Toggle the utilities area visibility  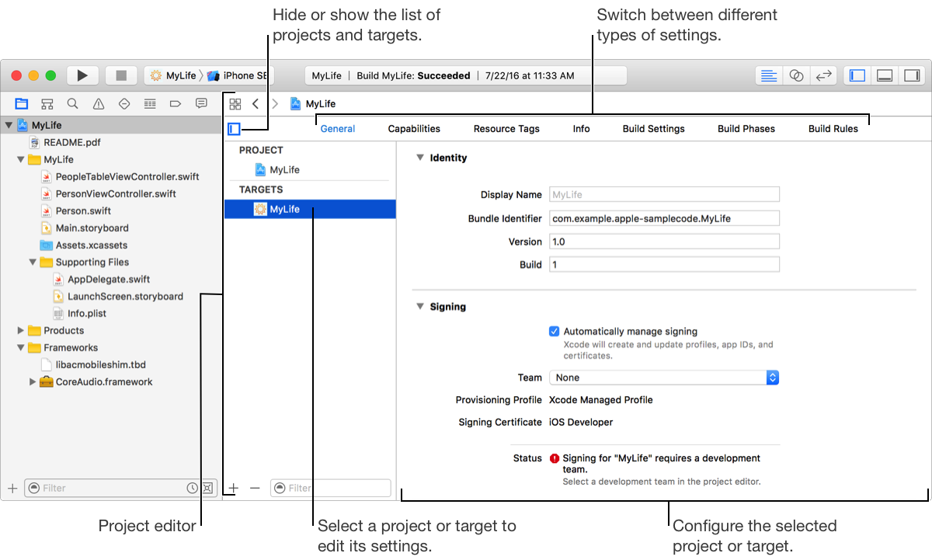(x=912, y=75)
